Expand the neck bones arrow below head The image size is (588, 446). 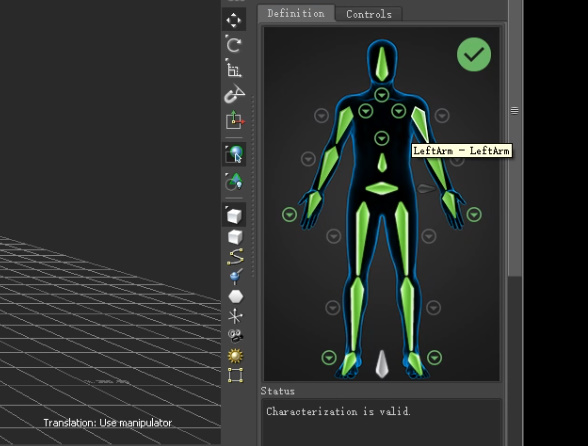click(x=382, y=95)
